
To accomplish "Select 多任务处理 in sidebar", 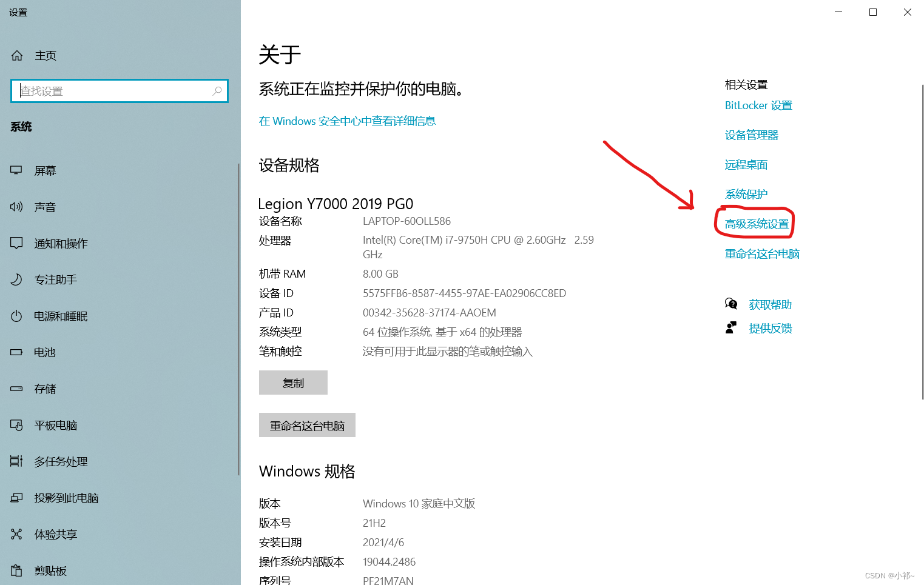I will pyautogui.click(x=61, y=461).
